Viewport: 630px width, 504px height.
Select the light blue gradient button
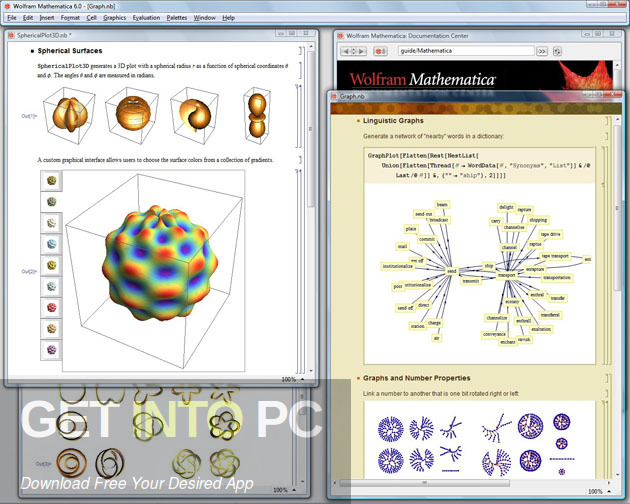click(51, 244)
